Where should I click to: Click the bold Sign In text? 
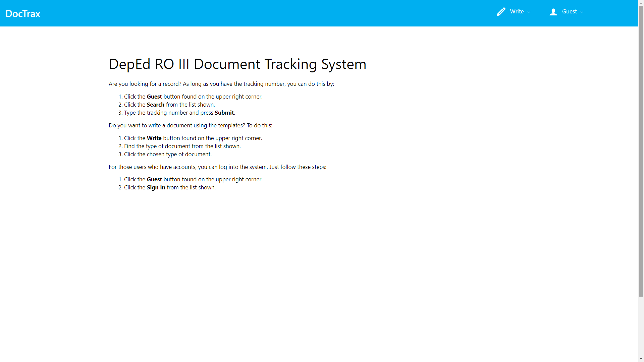156,187
